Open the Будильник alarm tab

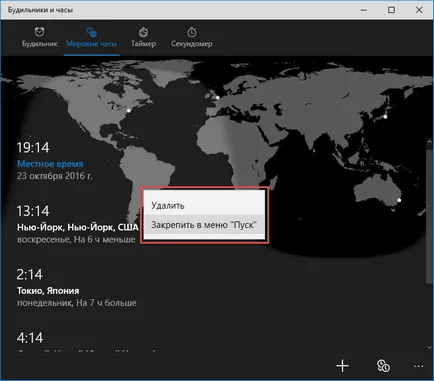pos(39,37)
